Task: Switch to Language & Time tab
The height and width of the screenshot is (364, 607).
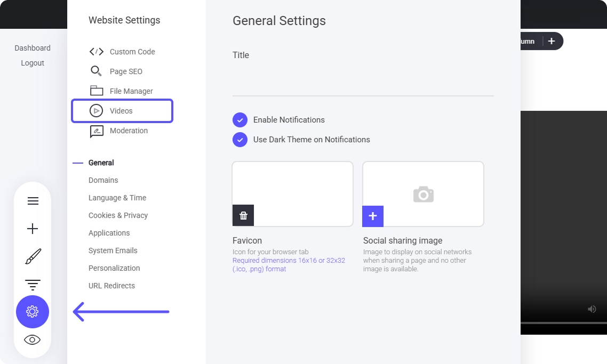Action: (x=117, y=198)
